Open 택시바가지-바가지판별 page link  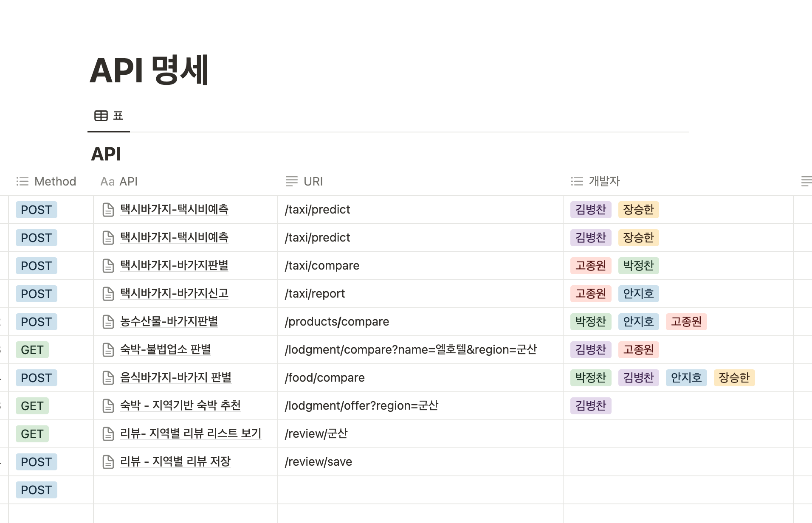(174, 265)
